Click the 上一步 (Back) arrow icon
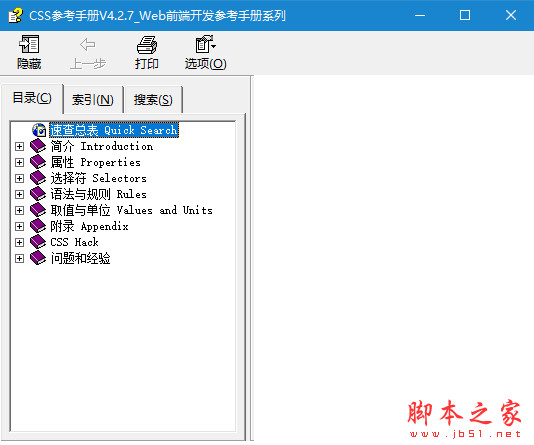The image size is (534, 445). [88, 45]
